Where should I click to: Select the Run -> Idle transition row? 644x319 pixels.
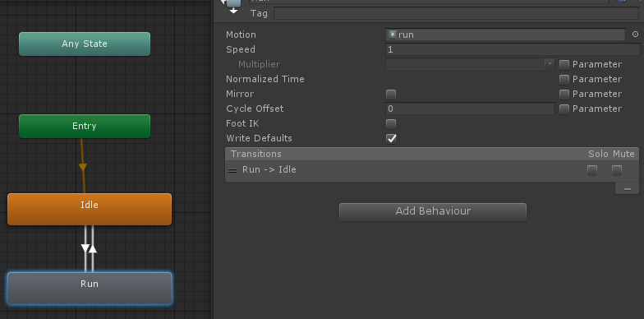coord(432,170)
